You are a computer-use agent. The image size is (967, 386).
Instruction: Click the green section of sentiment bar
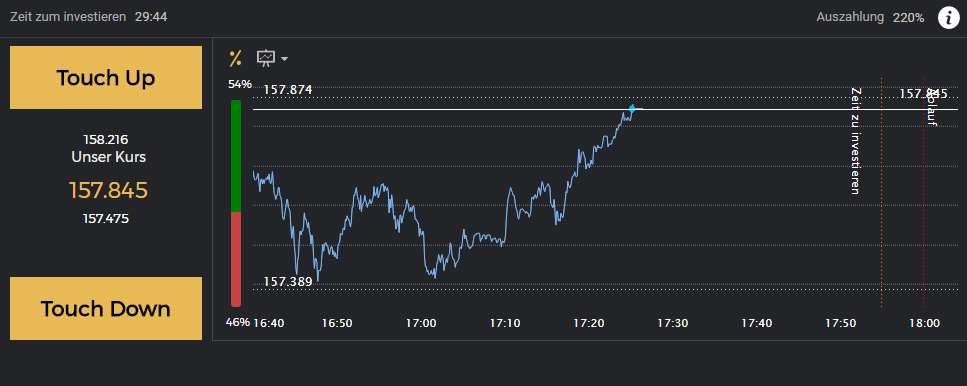tap(236, 156)
